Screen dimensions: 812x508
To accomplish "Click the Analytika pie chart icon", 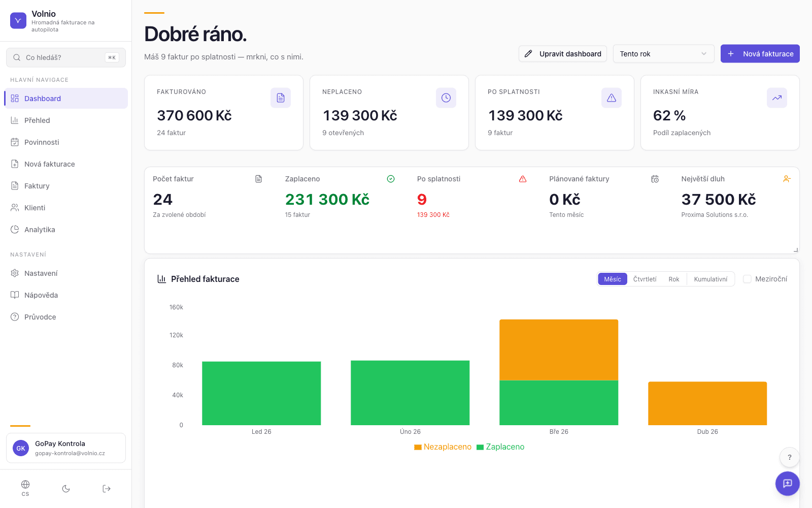I will (15, 230).
